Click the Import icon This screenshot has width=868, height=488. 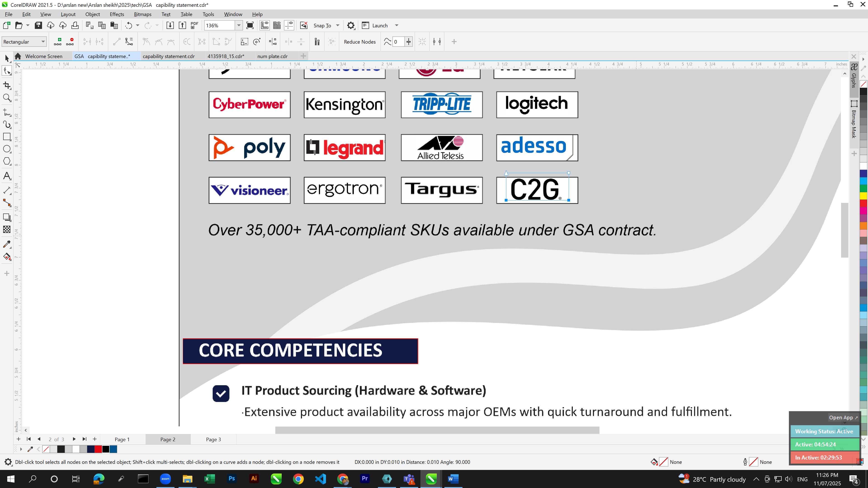click(170, 25)
